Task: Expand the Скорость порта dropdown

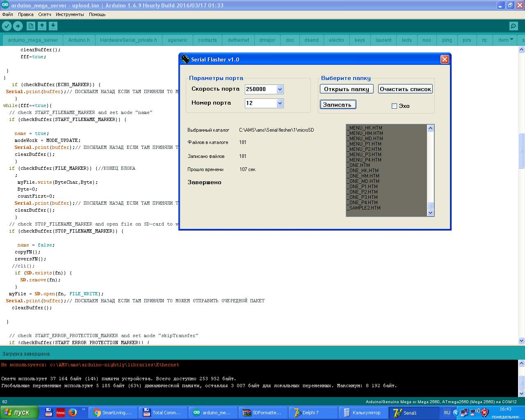Action: [280, 89]
